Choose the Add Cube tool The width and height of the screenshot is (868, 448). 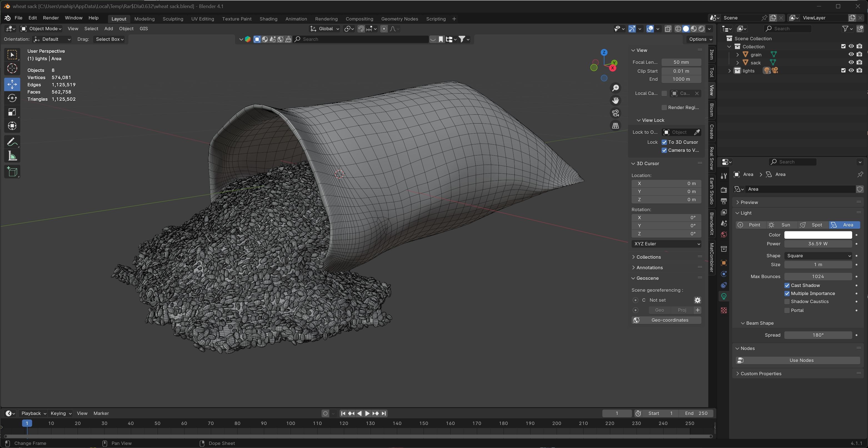(12, 172)
